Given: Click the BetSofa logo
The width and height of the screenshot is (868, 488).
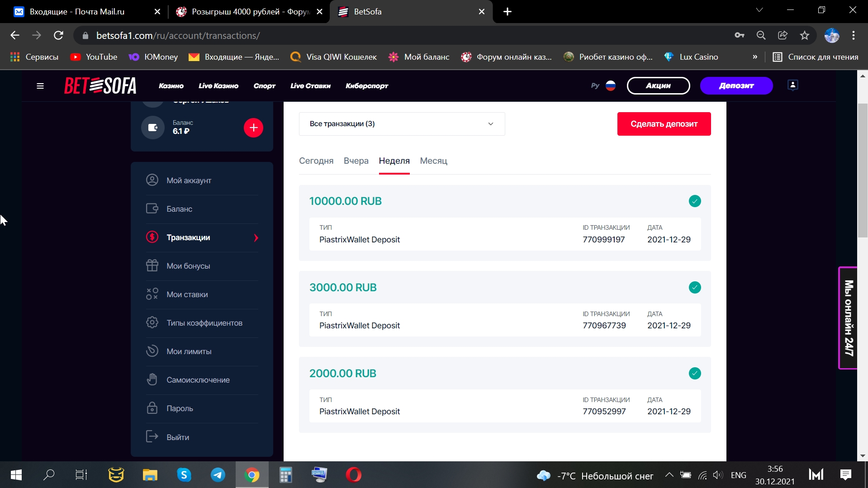Looking at the screenshot, I should [100, 86].
